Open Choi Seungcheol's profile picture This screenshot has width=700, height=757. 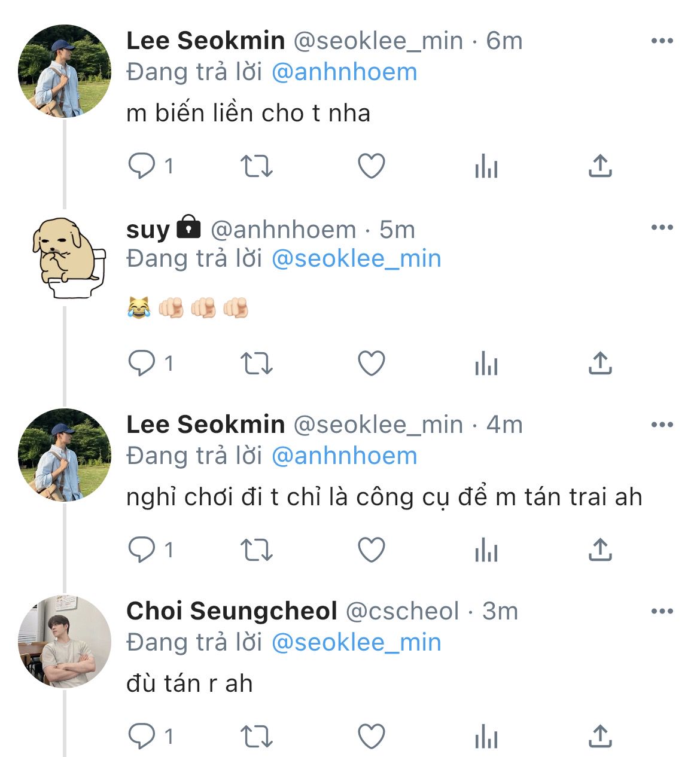click(65, 642)
